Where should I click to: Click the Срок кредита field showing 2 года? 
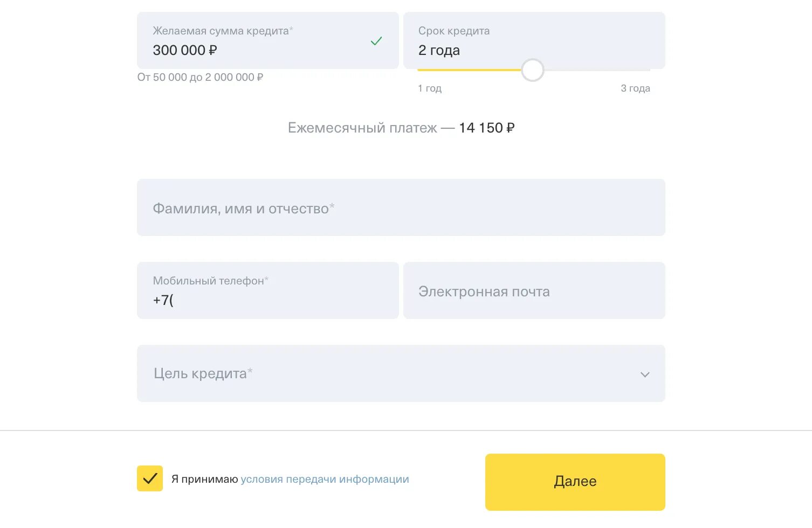[534, 41]
